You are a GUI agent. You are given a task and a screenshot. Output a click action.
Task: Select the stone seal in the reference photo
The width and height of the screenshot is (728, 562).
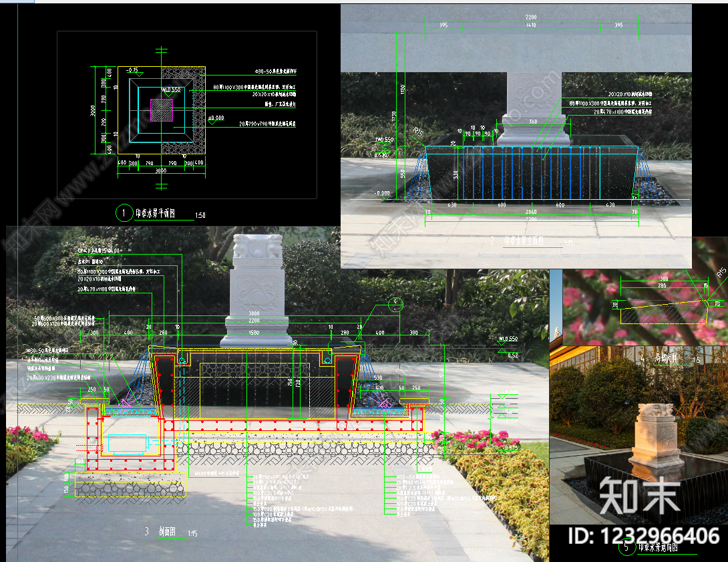pos(656,435)
